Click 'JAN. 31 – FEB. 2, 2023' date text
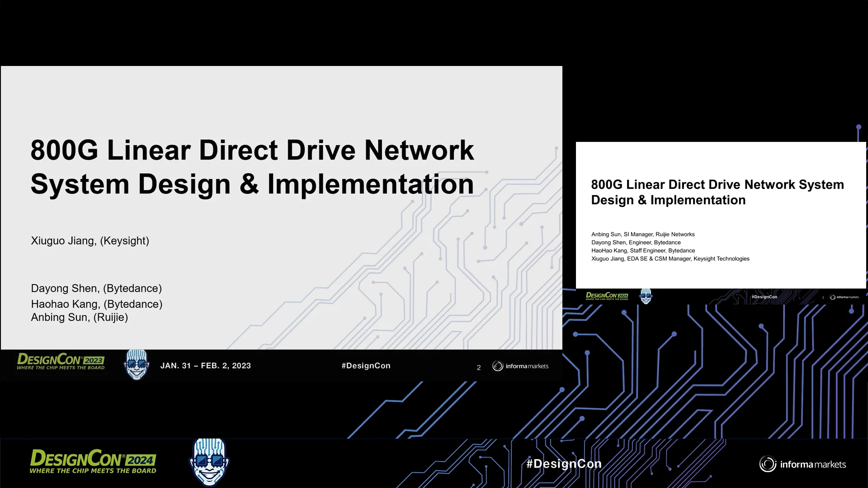868x488 pixels. [x=206, y=366]
